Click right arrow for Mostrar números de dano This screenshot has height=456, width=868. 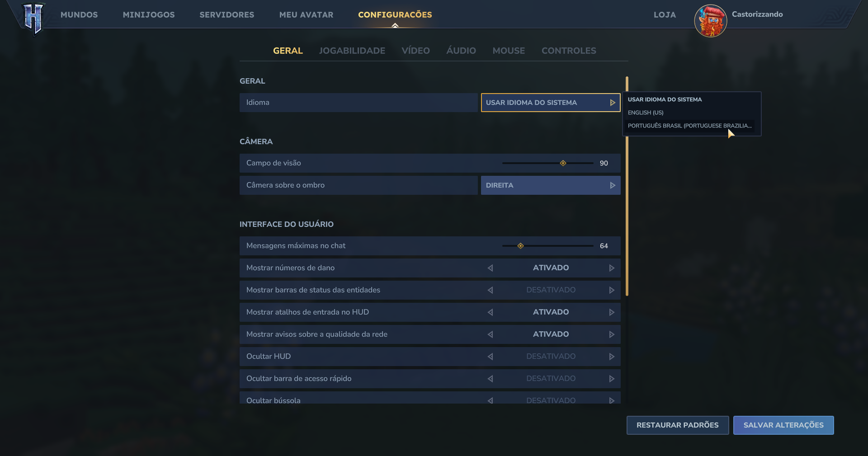pos(611,268)
